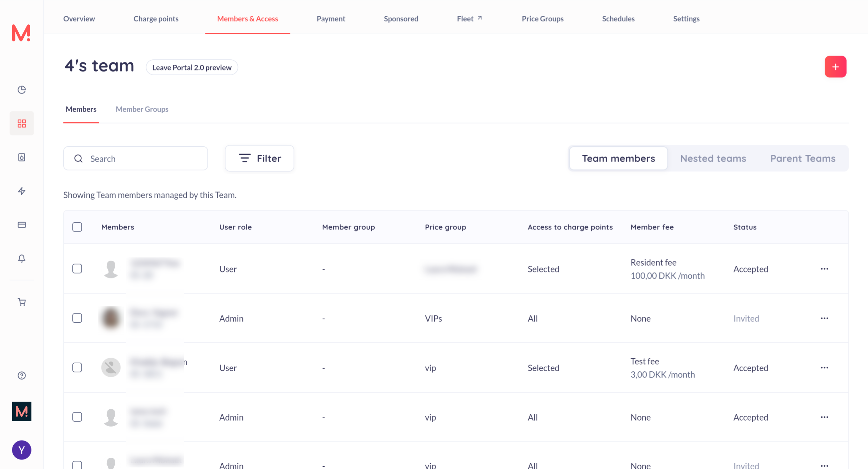Select the Nested teams view
Screen dimensions: 868x469
(713, 158)
